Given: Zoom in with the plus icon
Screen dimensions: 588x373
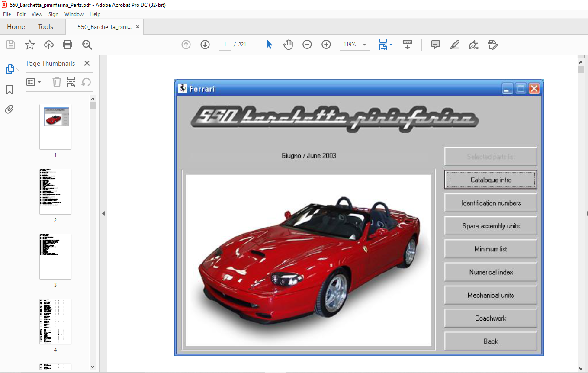Looking at the screenshot, I should 326,45.
